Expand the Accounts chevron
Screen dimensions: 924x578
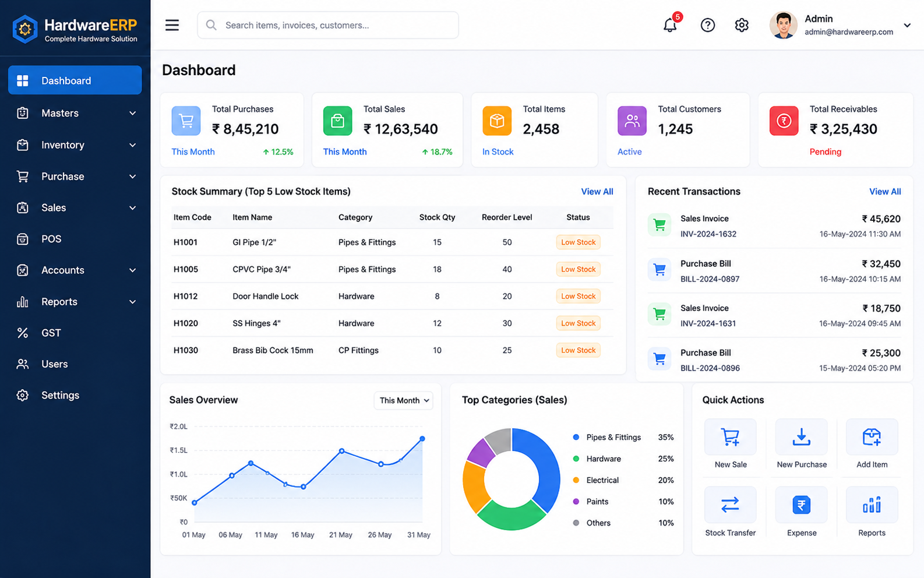click(x=132, y=270)
